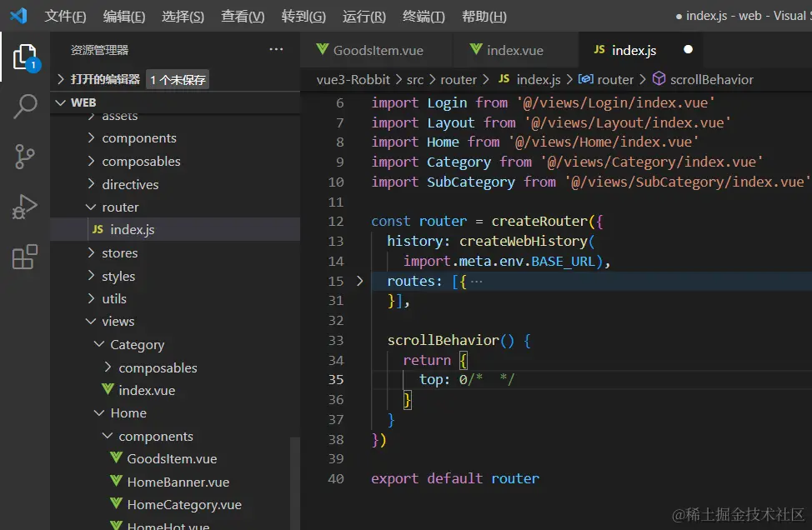Expand the directives folder

coord(91,183)
